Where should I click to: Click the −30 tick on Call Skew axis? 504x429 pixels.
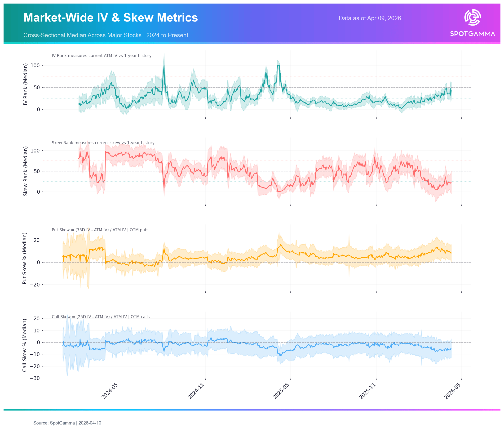(x=35, y=378)
